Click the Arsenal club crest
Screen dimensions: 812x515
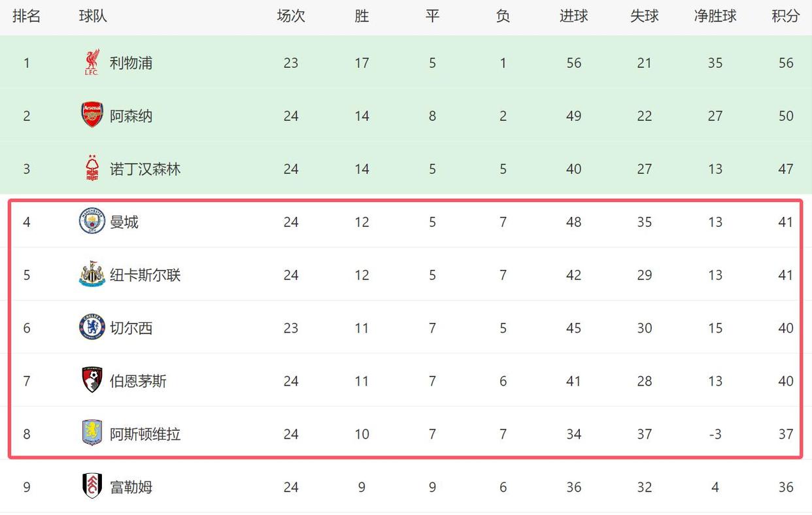(x=92, y=115)
